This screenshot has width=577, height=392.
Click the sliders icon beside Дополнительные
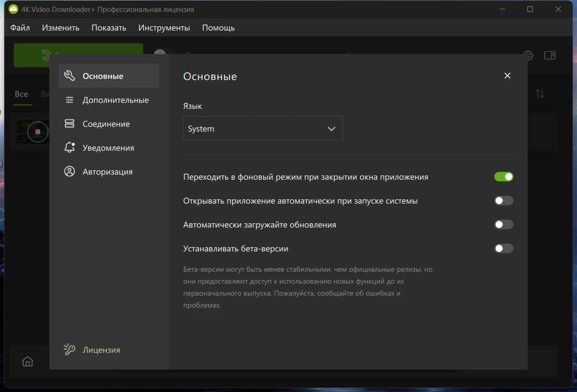[69, 100]
